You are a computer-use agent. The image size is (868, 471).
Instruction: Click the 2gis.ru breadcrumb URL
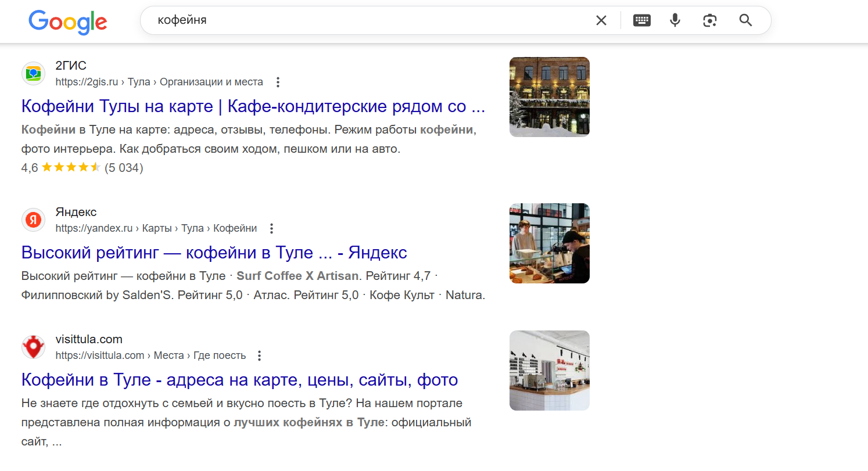point(159,82)
